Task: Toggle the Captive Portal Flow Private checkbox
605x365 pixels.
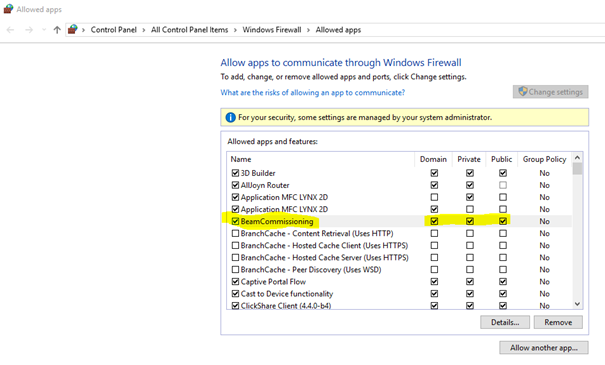Action: [x=470, y=281]
